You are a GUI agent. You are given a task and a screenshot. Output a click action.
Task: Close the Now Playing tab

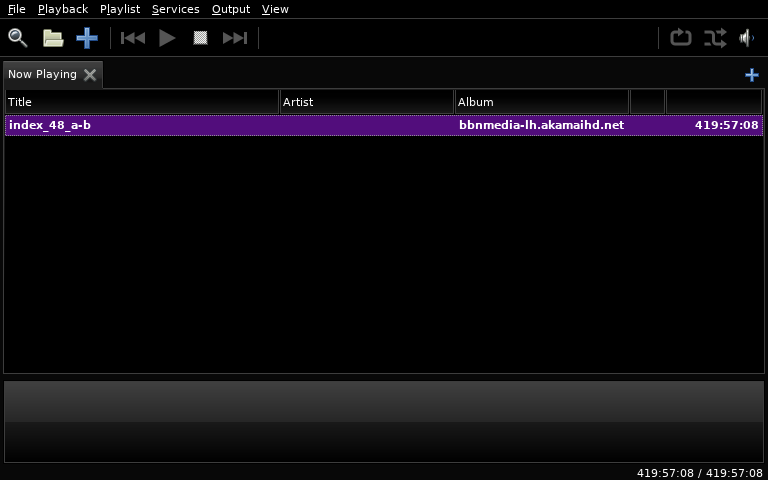pyautogui.click(x=90, y=74)
